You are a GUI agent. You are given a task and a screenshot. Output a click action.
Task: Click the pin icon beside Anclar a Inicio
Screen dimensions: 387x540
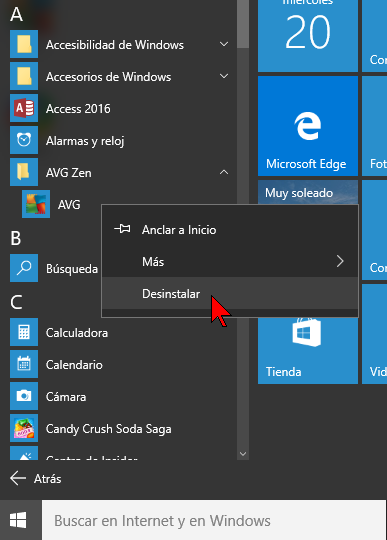pyautogui.click(x=122, y=229)
